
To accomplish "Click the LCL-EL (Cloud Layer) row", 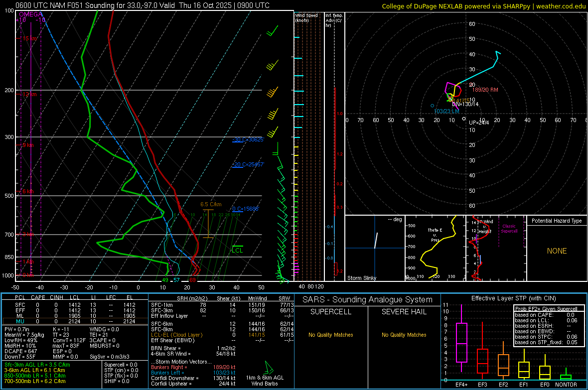I will tap(222, 335).
